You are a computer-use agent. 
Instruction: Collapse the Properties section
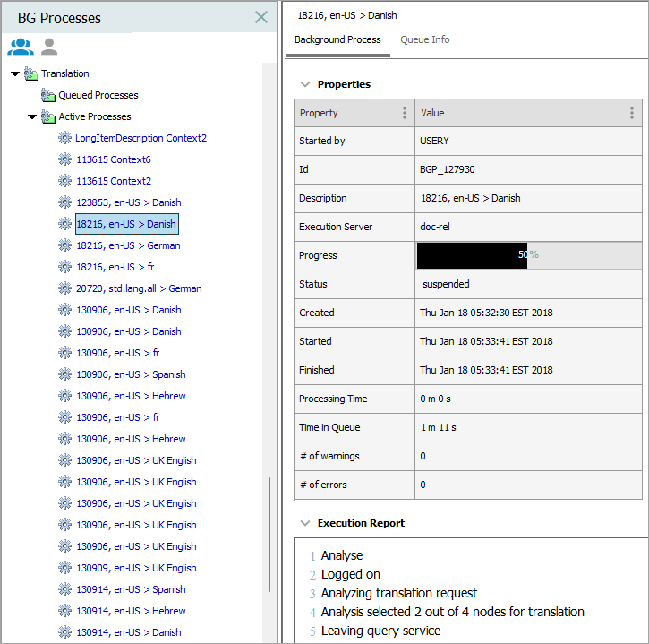[x=305, y=84]
